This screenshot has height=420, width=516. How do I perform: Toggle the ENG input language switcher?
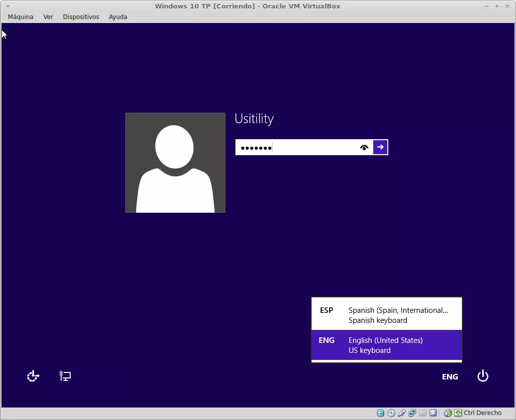click(450, 376)
